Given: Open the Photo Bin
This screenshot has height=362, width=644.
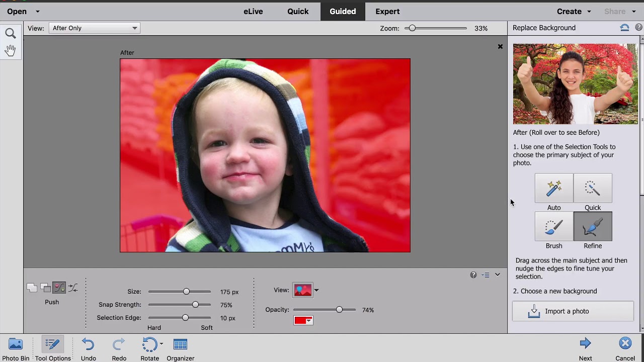Looking at the screenshot, I should 16,349.
